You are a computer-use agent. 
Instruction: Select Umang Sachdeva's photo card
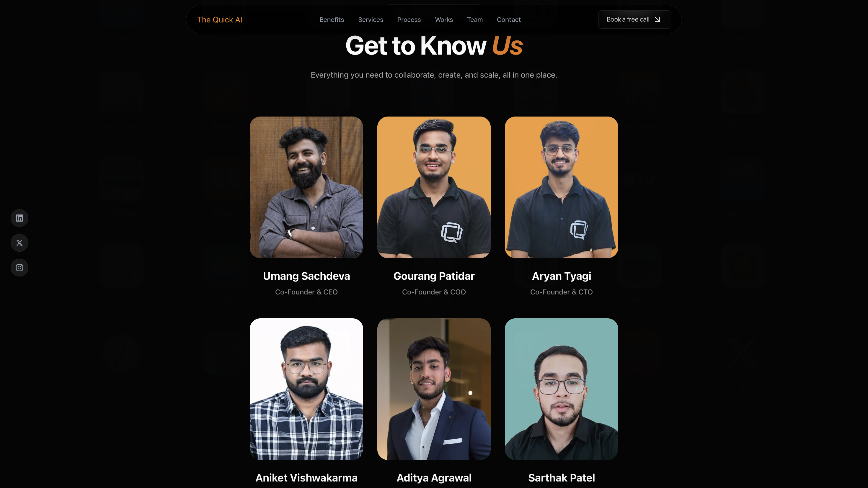tap(306, 187)
